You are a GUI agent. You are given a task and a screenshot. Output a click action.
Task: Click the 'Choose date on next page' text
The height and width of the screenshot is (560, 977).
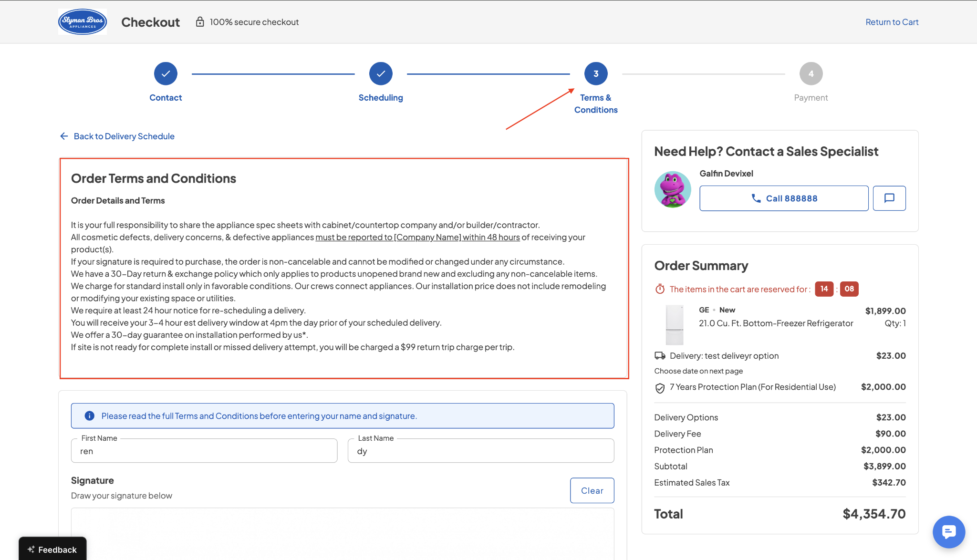(x=698, y=371)
